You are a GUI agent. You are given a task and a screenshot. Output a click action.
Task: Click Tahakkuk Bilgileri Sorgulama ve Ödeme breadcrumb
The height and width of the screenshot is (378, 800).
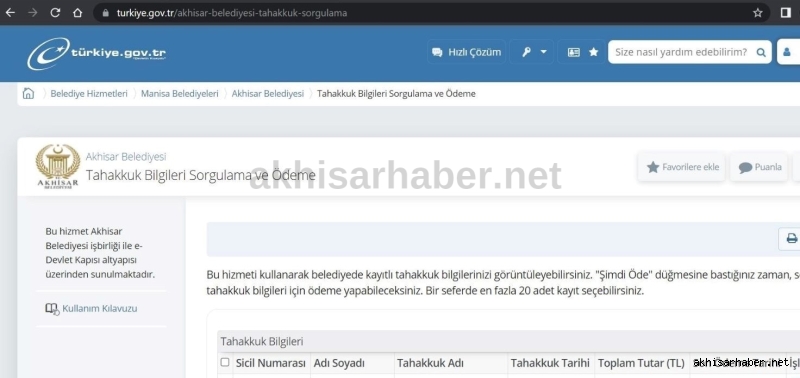pos(396,93)
